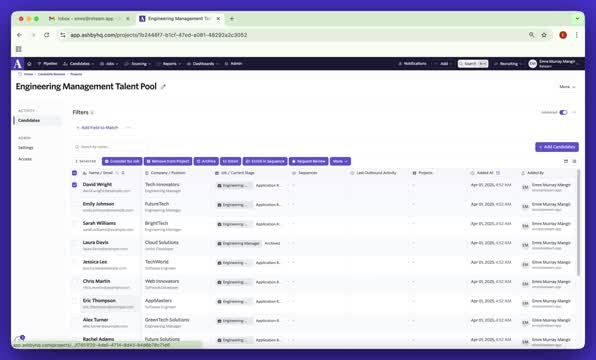Click Remove from Project button
Image resolution: width=596 pixels, height=360 pixels.
click(168, 162)
